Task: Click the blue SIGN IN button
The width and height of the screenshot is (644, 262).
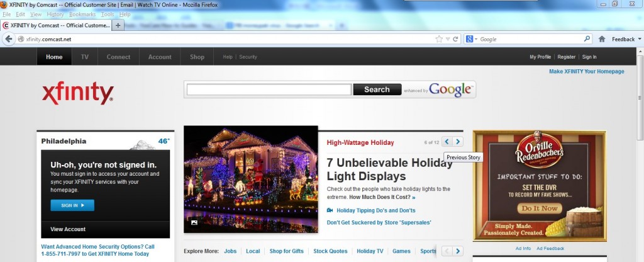Action: pyautogui.click(x=72, y=205)
